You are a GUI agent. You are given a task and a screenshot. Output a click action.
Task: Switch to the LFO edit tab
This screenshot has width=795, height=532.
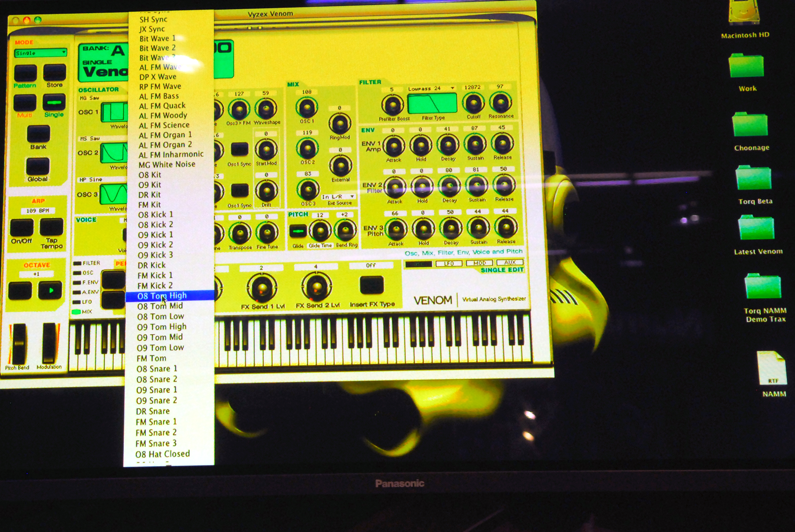[x=449, y=263]
